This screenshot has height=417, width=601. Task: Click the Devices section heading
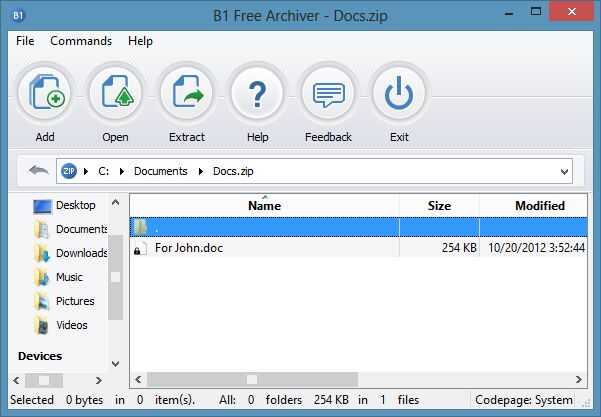[x=40, y=356]
